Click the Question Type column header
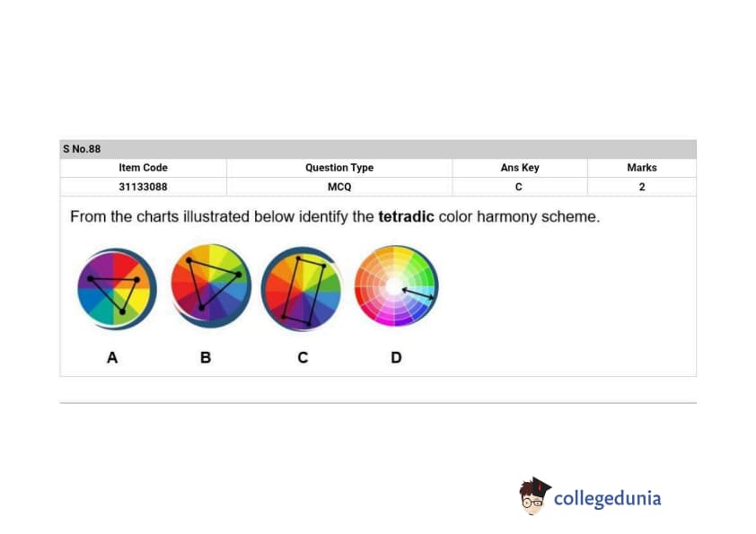Screen dimensions: 756x534 point(339,168)
